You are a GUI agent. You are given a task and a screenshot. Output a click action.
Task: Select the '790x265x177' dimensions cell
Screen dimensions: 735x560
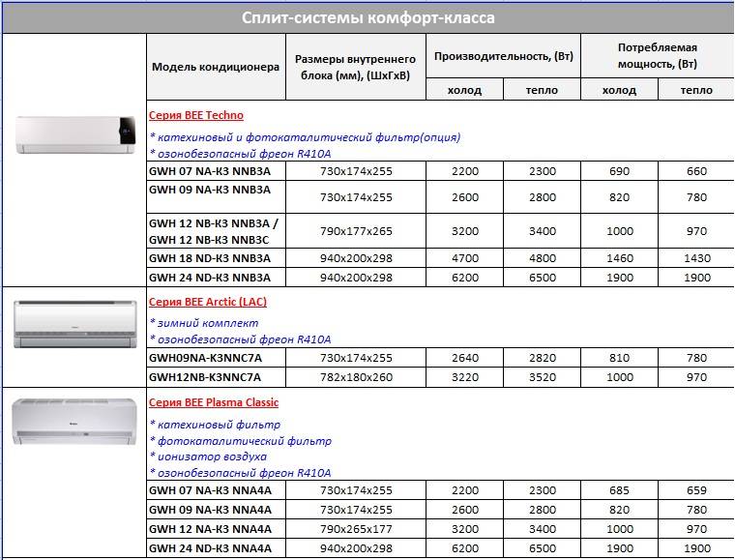[356, 529]
